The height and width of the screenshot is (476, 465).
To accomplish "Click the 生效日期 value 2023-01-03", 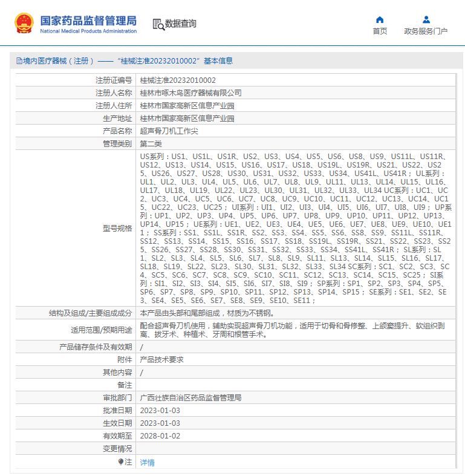I will (x=160, y=423).
